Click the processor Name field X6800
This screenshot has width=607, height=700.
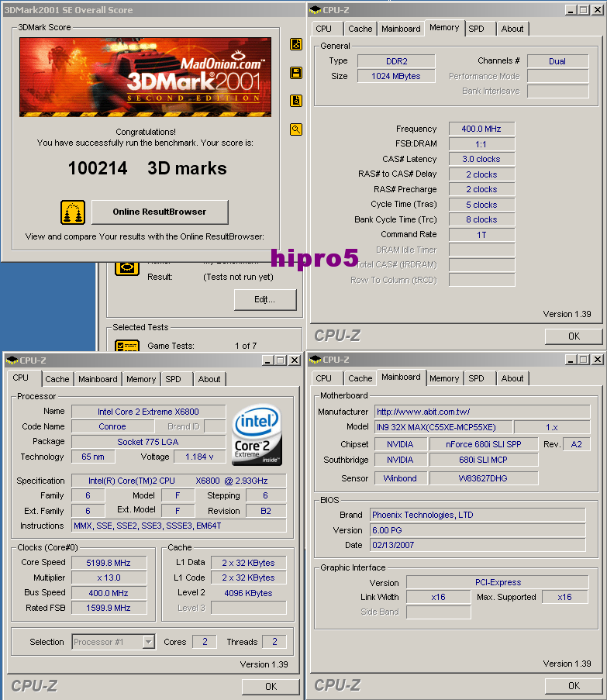(x=149, y=412)
